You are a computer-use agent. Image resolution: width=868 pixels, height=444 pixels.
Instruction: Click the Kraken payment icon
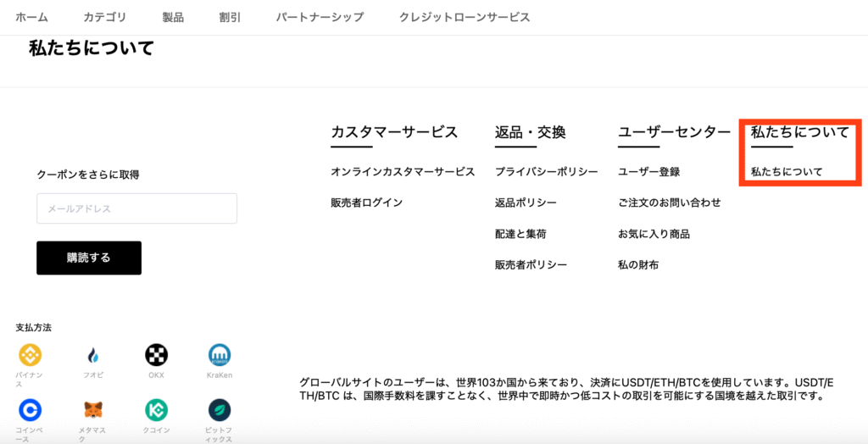[x=220, y=354]
